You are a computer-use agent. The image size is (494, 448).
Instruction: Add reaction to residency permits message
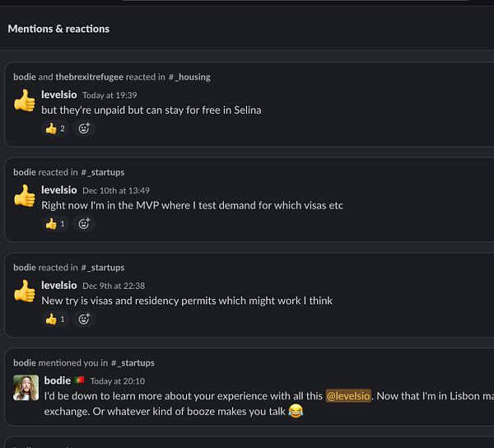coord(84,320)
